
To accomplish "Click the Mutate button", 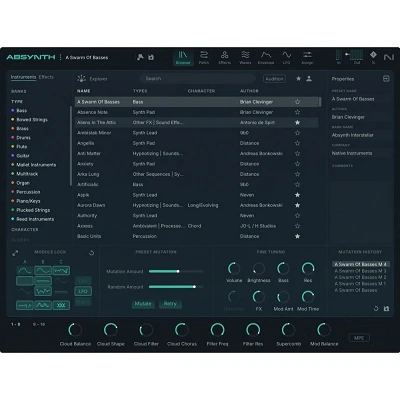I will click(143, 304).
